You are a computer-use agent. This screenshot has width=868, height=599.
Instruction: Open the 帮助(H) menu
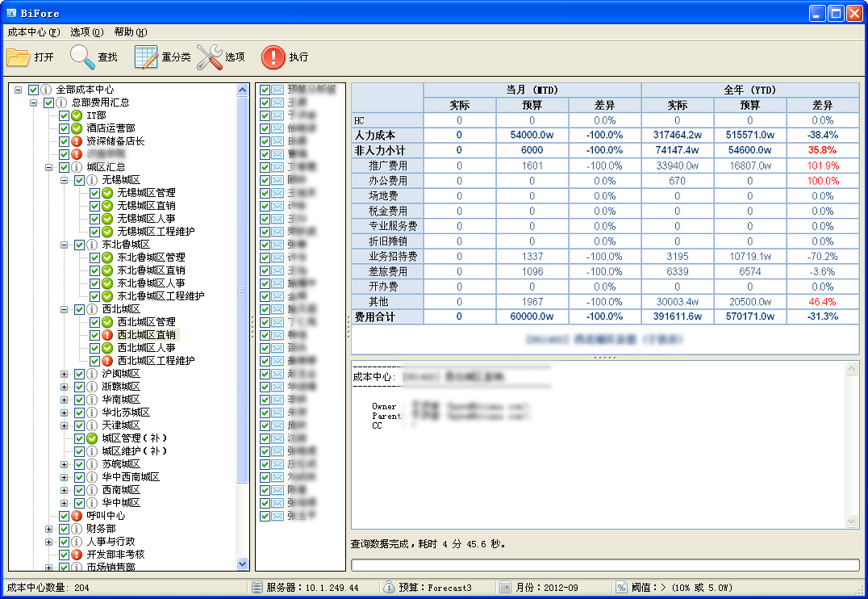pyautogui.click(x=130, y=32)
